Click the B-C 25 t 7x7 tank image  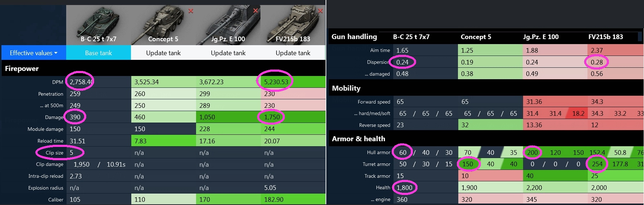tap(98, 24)
